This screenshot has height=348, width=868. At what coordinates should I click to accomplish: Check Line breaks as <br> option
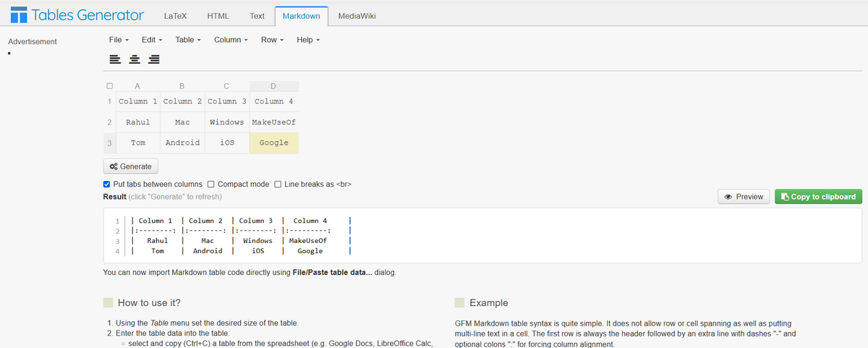coord(278,184)
